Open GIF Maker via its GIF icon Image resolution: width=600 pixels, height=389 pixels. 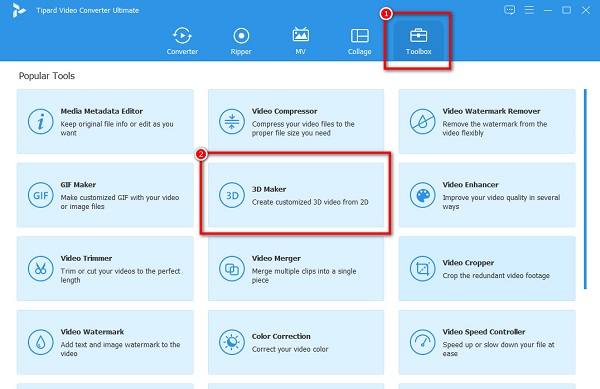pyautogui.click(x=41, y=195)
